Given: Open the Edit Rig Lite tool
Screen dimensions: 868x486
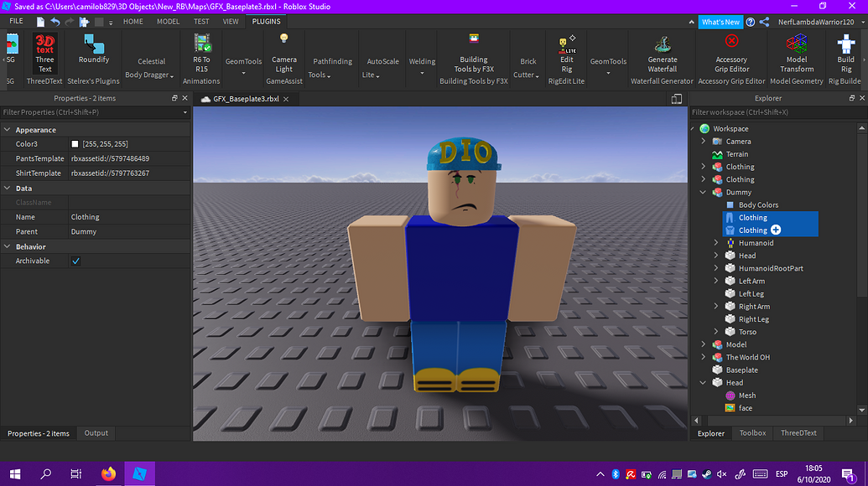Looking at the screenshot, I should pyautogui.click(x=567, y=54).
